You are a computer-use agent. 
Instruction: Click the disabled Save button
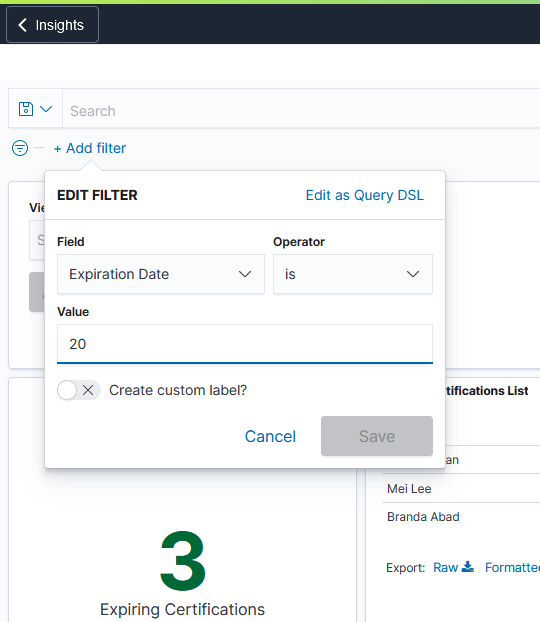pyautogui.click(x=377, y=436)
